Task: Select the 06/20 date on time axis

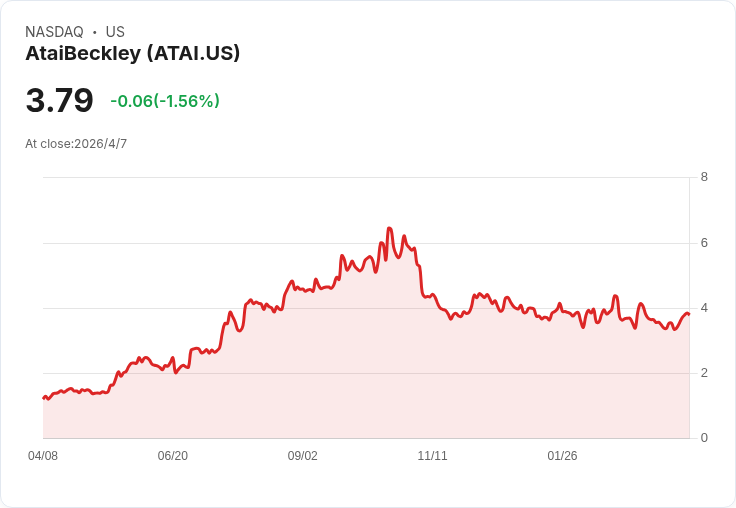Action: 173,456
